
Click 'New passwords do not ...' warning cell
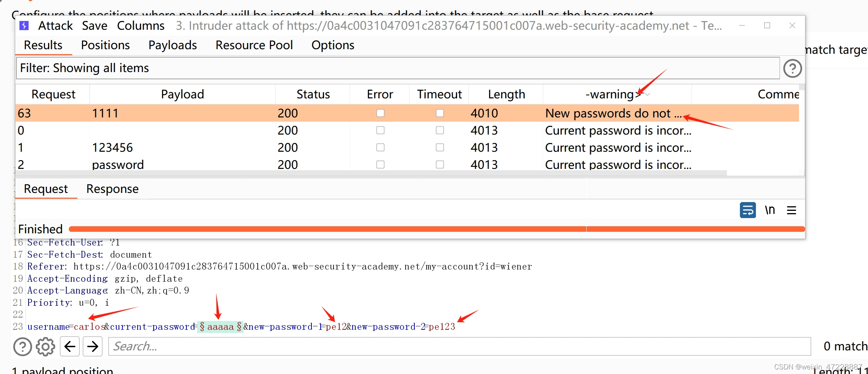613,113
